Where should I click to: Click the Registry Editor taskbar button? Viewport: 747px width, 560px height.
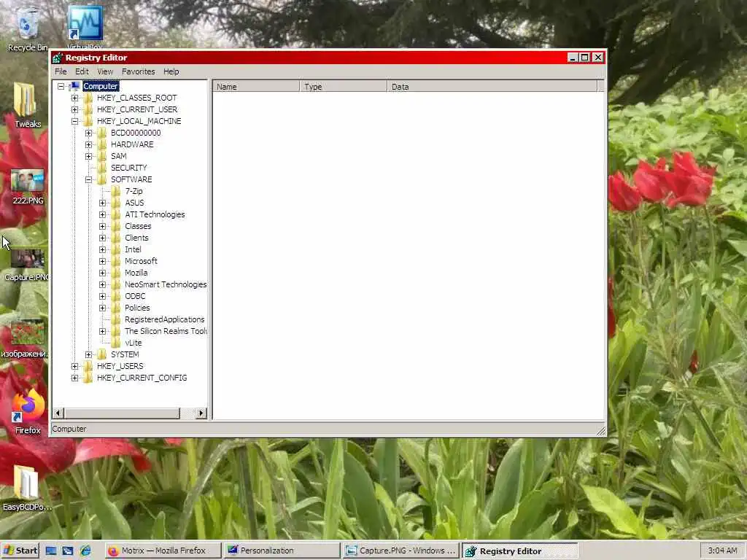point(520,551)
